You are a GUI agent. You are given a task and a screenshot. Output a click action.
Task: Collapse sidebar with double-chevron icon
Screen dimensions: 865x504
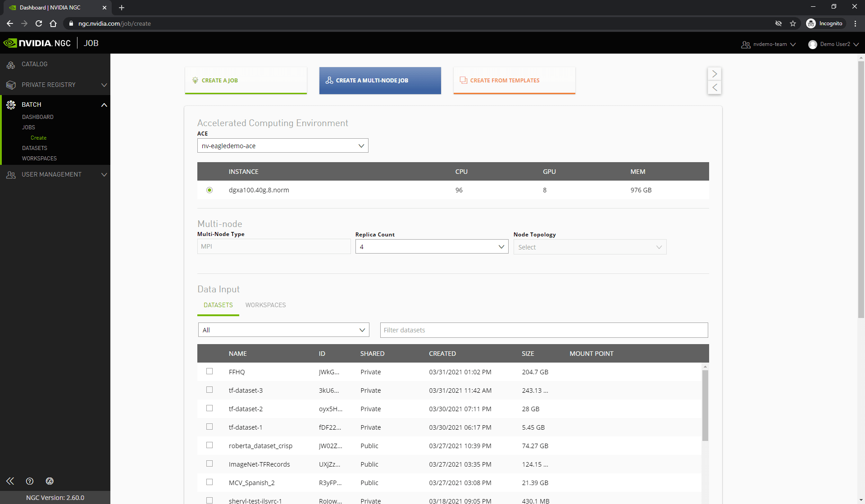point(10,481)
